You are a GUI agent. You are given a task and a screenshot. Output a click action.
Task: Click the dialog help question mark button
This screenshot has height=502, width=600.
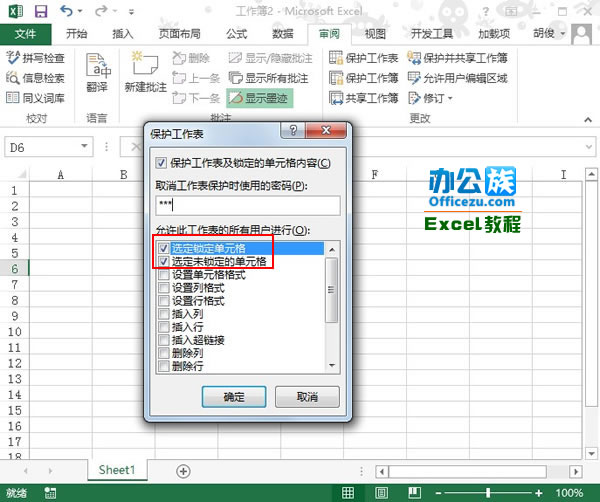tap(293, 130)
